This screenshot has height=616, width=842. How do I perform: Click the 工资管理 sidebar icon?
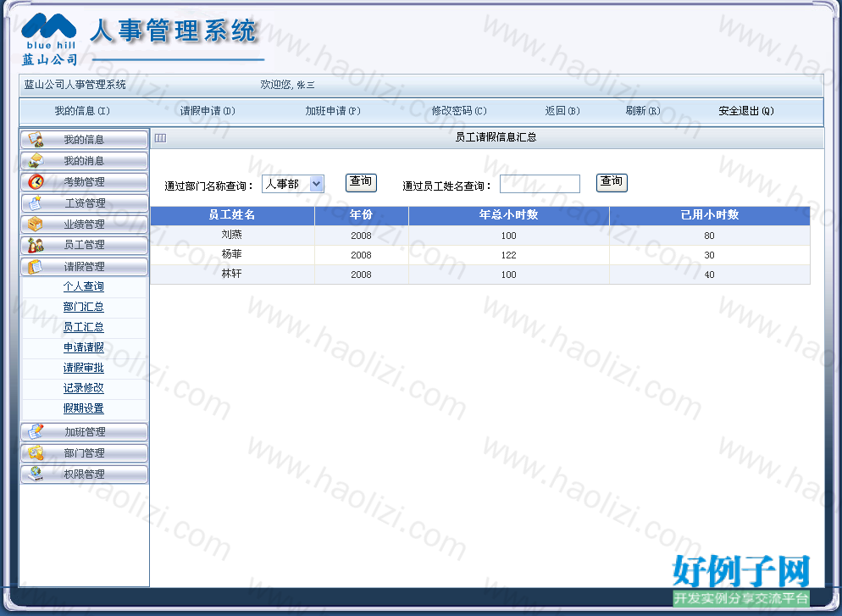pos(36,203)
